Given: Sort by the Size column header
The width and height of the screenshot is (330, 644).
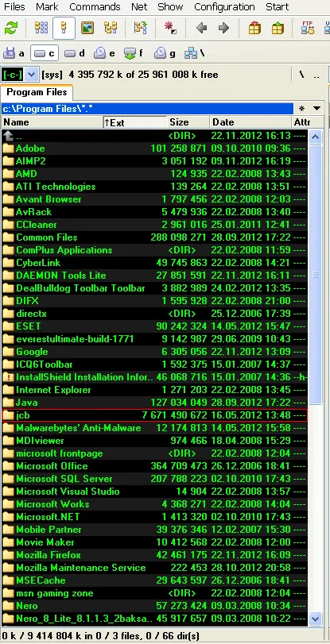Looking at the screenshot, I should 188,122.
